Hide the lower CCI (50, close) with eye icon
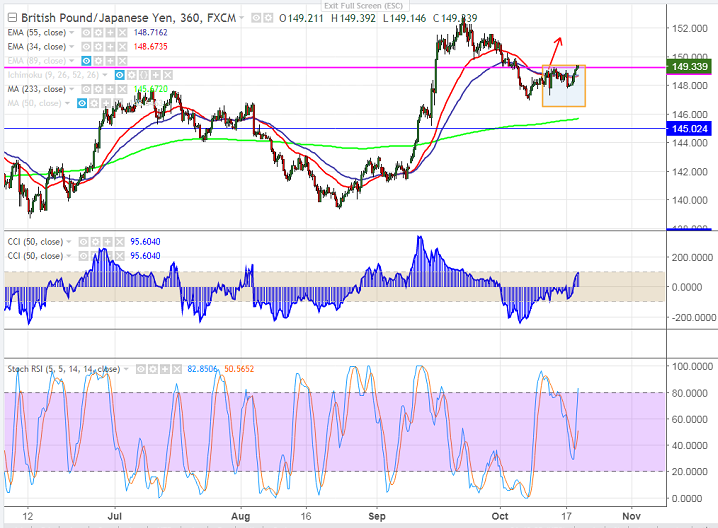 [83, 256]
